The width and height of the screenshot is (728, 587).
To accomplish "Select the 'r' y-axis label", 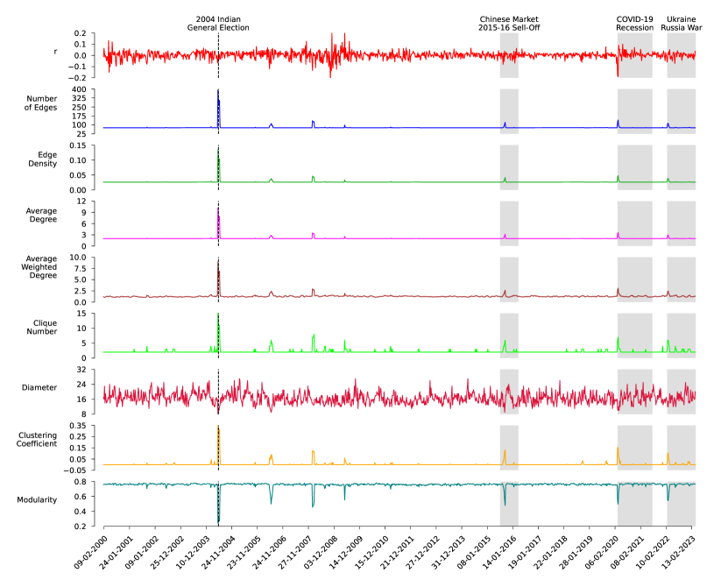I will pyautogui.click(x=55, y=52).
